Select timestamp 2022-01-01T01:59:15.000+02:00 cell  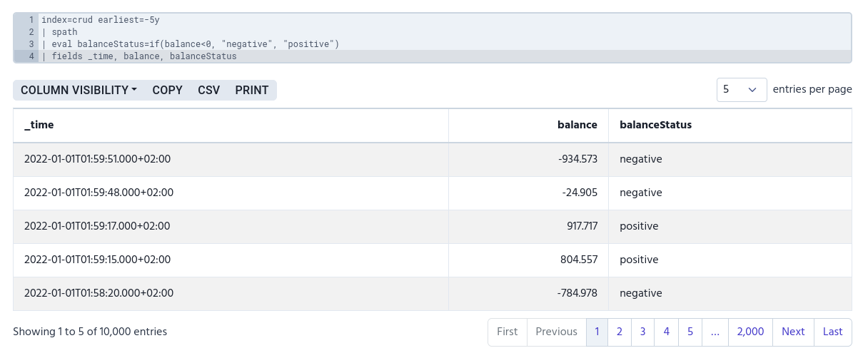[231, 260]
